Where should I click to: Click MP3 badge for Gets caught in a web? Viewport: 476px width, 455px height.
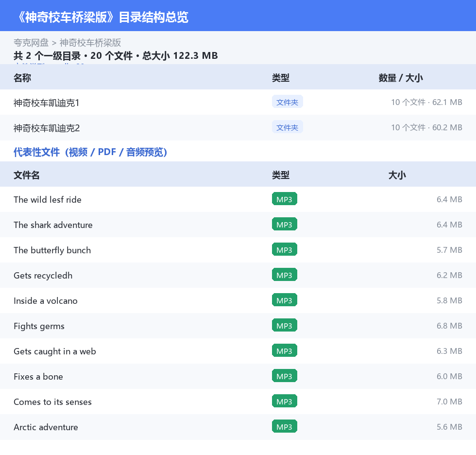click(285, 350)
